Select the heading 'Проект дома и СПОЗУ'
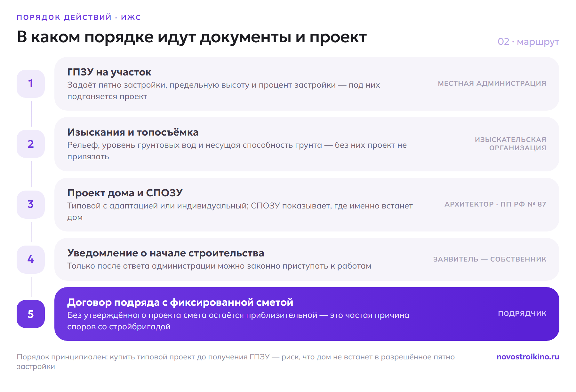576x392 pixels. pyautogui.click(x=125, y=193)
